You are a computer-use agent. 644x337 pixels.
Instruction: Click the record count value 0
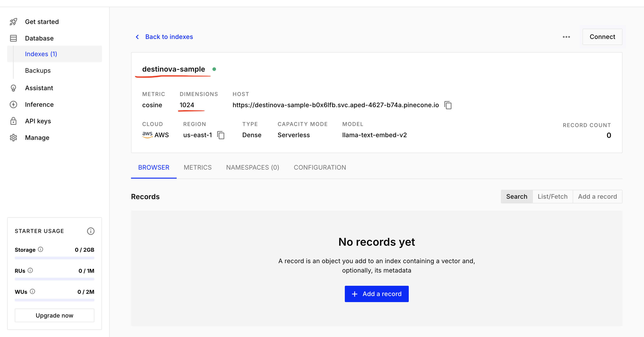click(x=609, y=135)
